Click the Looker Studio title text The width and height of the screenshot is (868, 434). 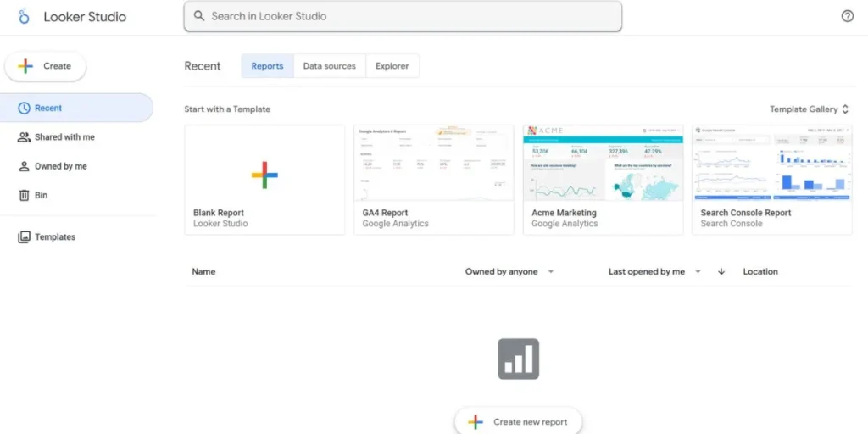[x=85, y=17]
